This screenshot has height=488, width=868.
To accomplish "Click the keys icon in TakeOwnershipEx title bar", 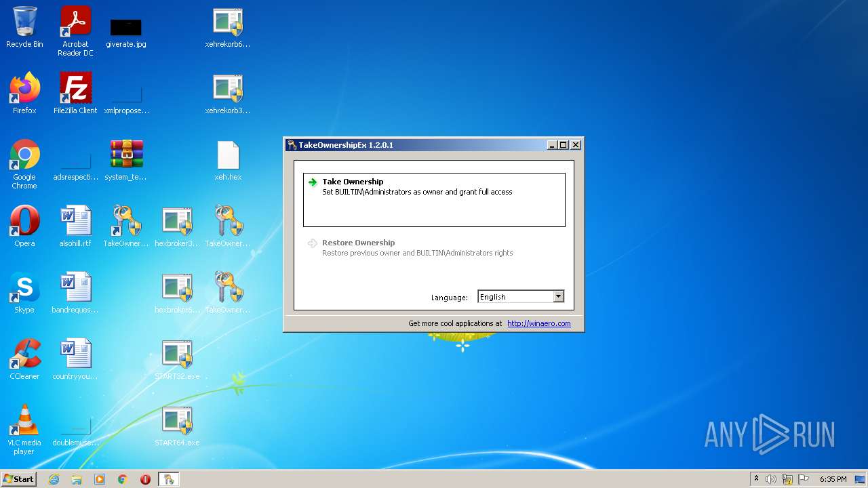I will [x=292, y=145].
